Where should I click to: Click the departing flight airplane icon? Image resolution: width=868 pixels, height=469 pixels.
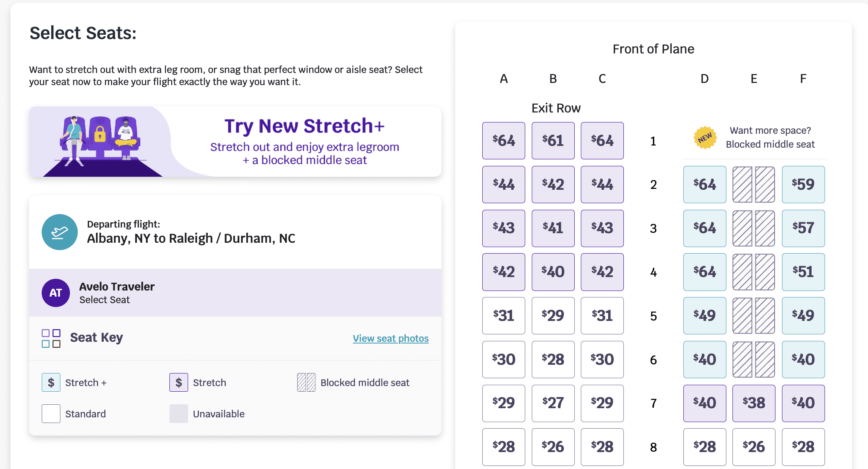click(60, 232)
